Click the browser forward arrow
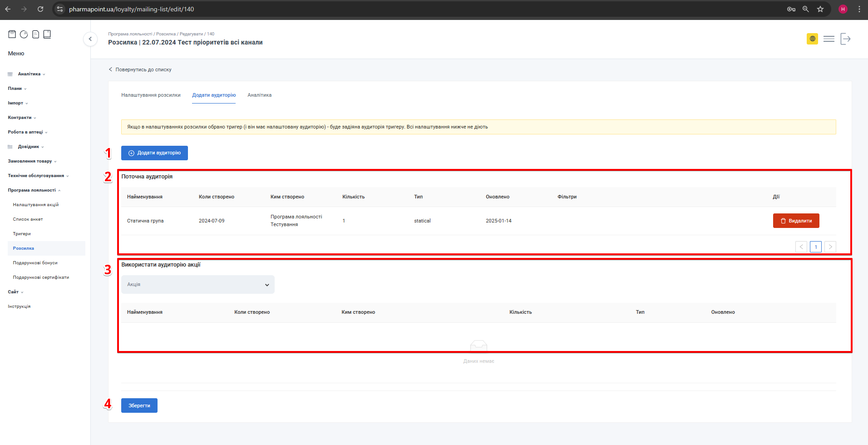The height and width of the screenshot is (445, 868). [24, 9]
